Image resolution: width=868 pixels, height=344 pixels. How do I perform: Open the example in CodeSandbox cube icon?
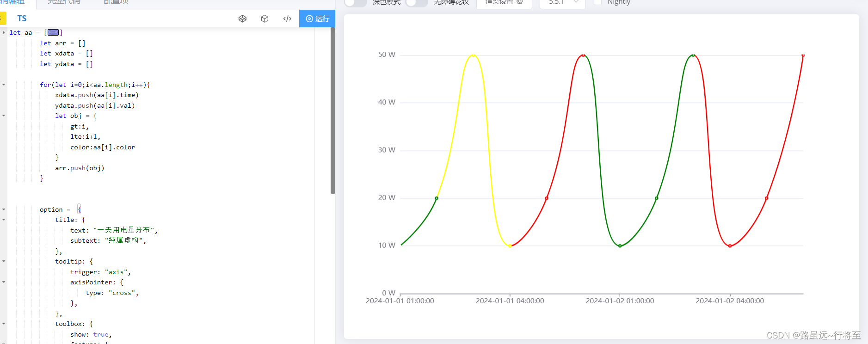pyautogui.click(x=265, y=18)
